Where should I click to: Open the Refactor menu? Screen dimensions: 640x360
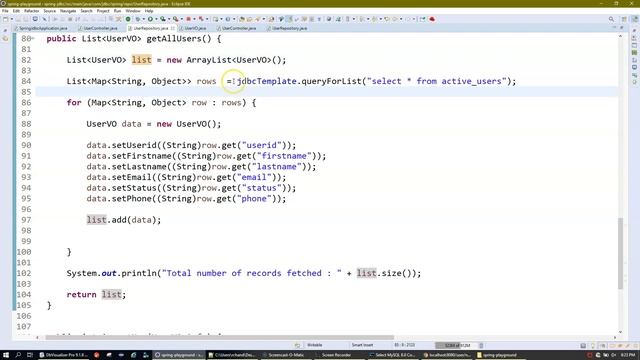(31, 11)
